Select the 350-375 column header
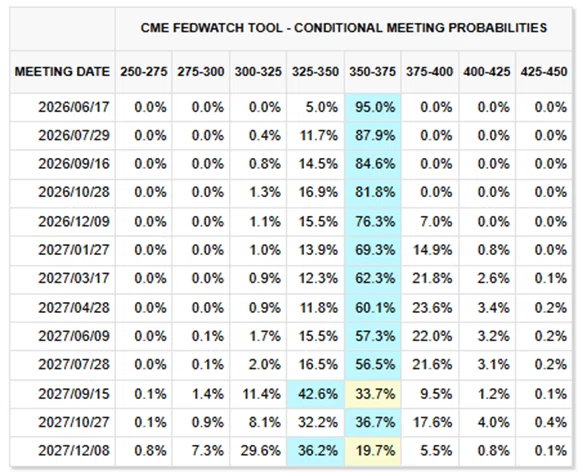Viewport: 587px width, 476px height. pos(372,72)
